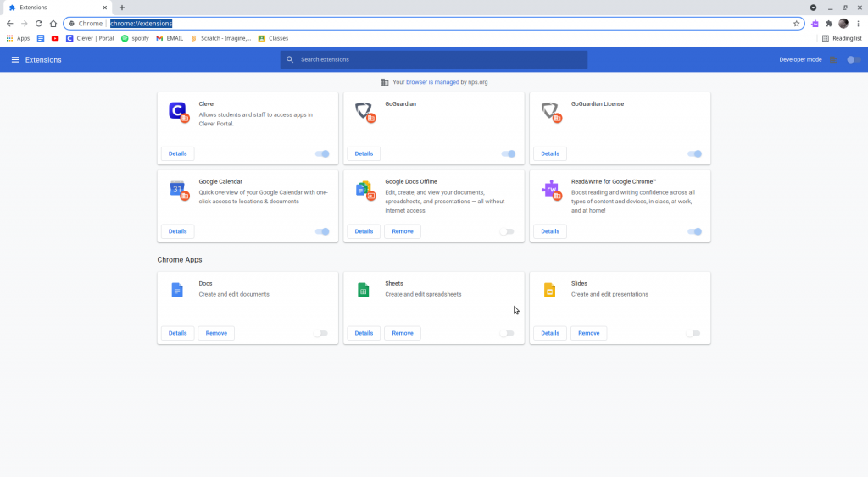
Task: Remove the Docs app
Action: (216, 333)
